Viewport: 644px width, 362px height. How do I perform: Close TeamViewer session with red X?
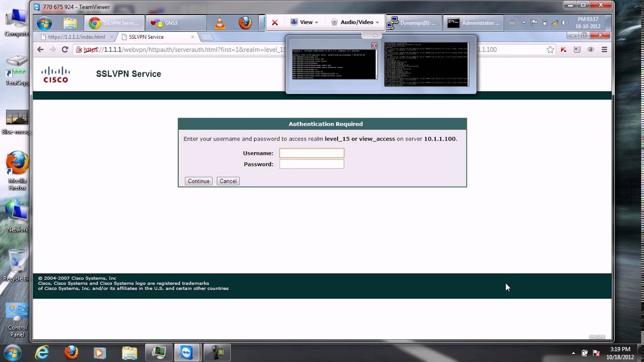(275, 23)
